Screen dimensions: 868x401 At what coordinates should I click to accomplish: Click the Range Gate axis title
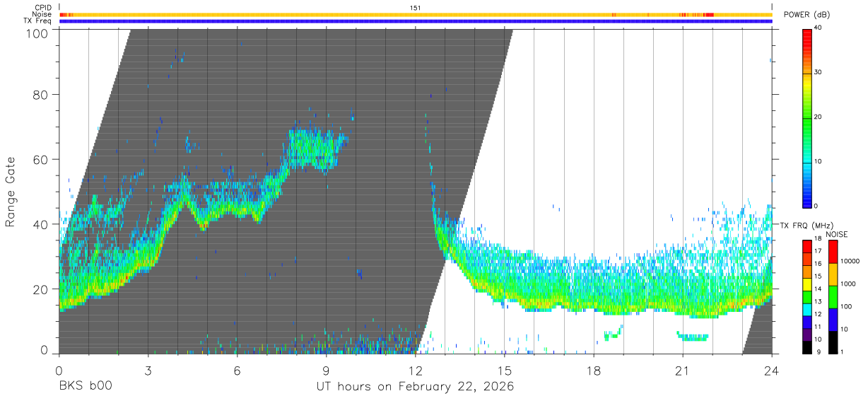[11, 192]
